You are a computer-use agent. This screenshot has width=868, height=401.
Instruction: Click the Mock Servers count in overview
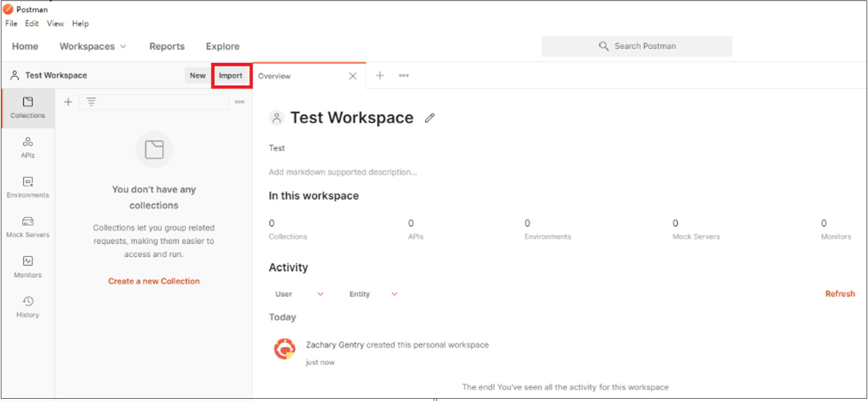tap(696, 230)
